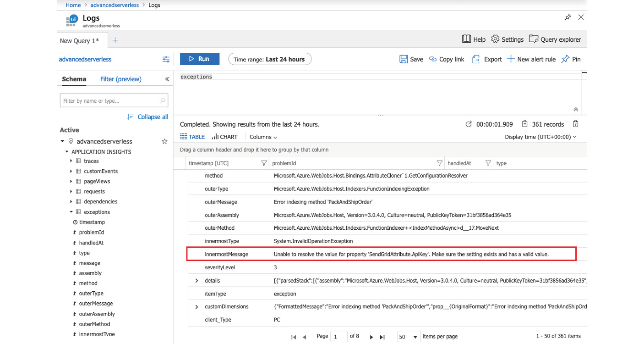Switch to Filter (preview) tab
The image size is (644, 344).
coord(121,79)
